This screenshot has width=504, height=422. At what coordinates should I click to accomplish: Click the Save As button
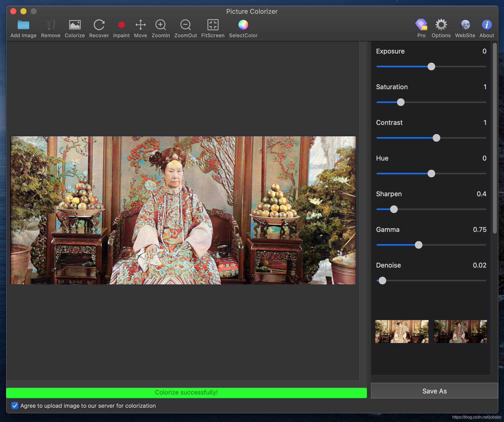point(434,391)
